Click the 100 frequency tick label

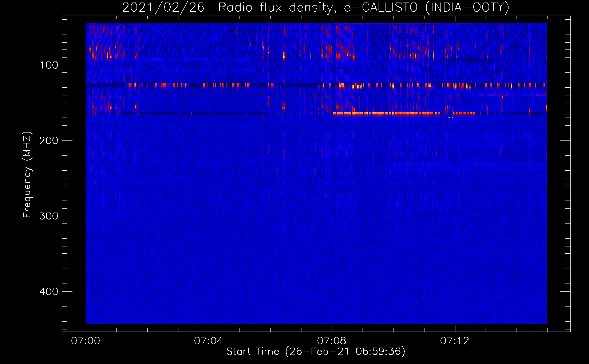click(x=49, y=65)
